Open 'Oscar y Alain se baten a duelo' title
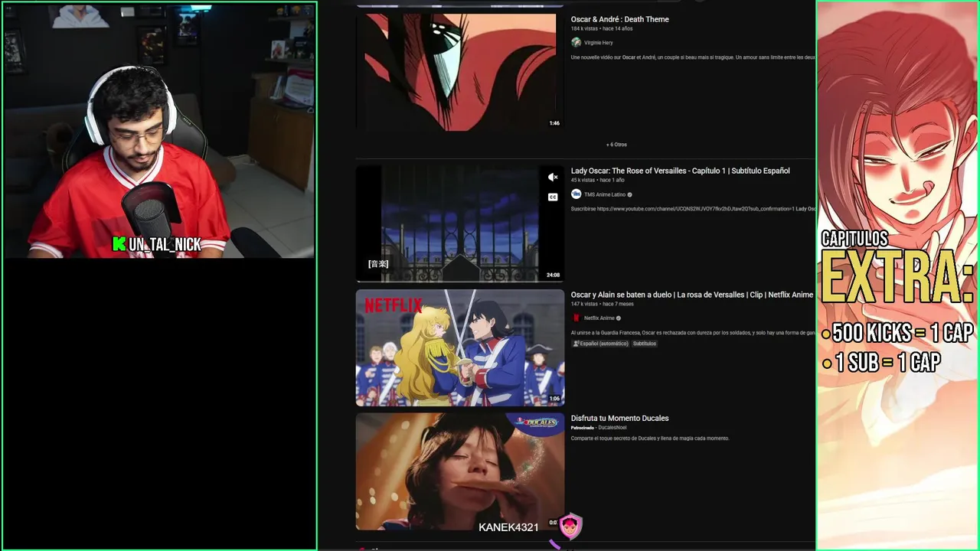The image size is (980, 551). click(x=692, y=295)
